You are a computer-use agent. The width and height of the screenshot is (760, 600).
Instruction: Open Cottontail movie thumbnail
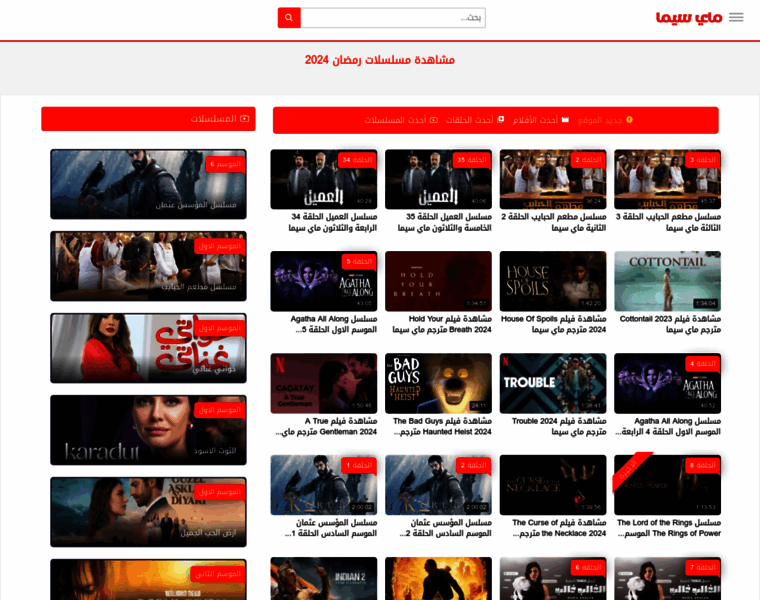coord(667,281)
